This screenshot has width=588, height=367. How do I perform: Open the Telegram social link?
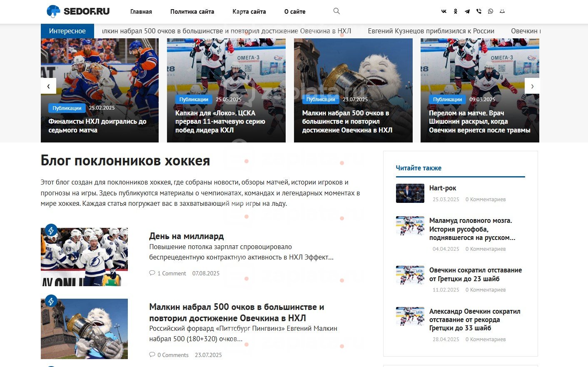coord(467,12)
